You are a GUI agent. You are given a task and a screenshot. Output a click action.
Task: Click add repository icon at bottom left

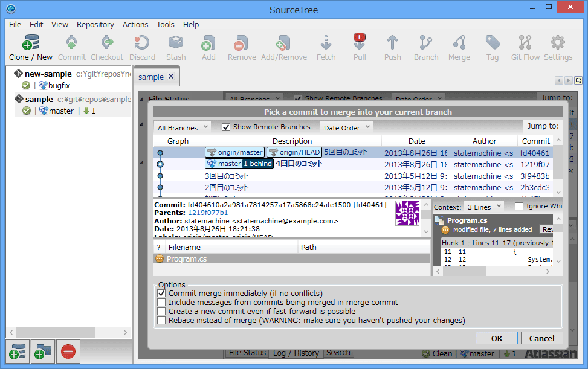tap(18, 351)
